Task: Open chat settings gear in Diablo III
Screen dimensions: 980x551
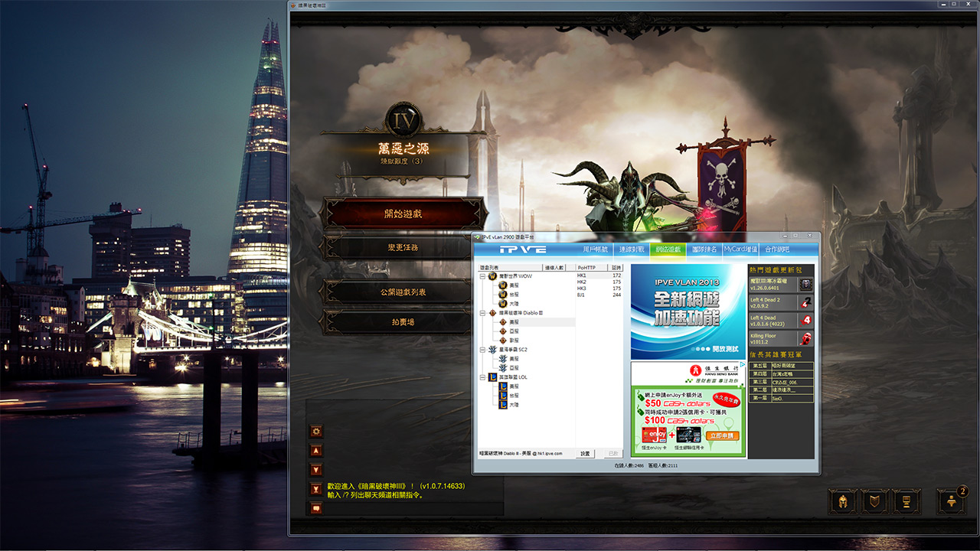Action: point(316,432)
